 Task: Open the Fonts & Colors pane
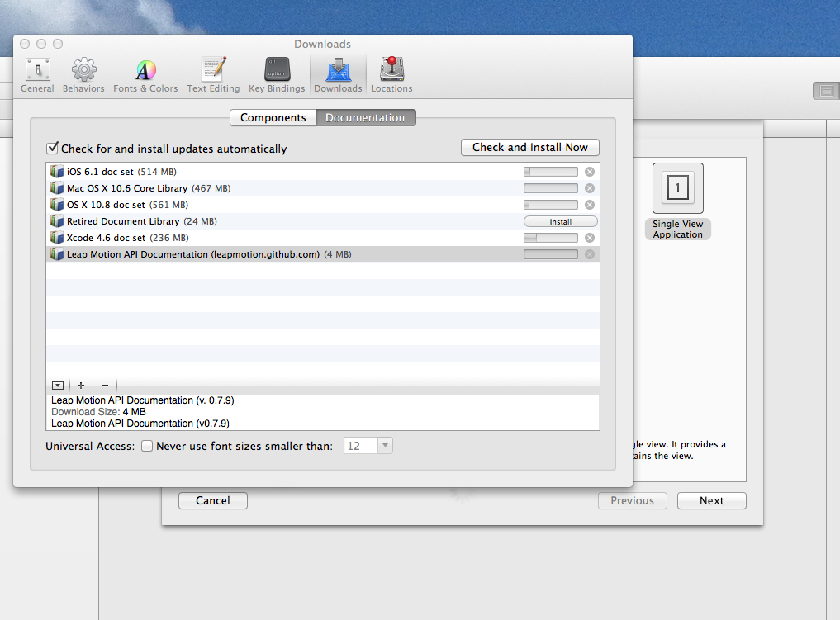(145, 75)
